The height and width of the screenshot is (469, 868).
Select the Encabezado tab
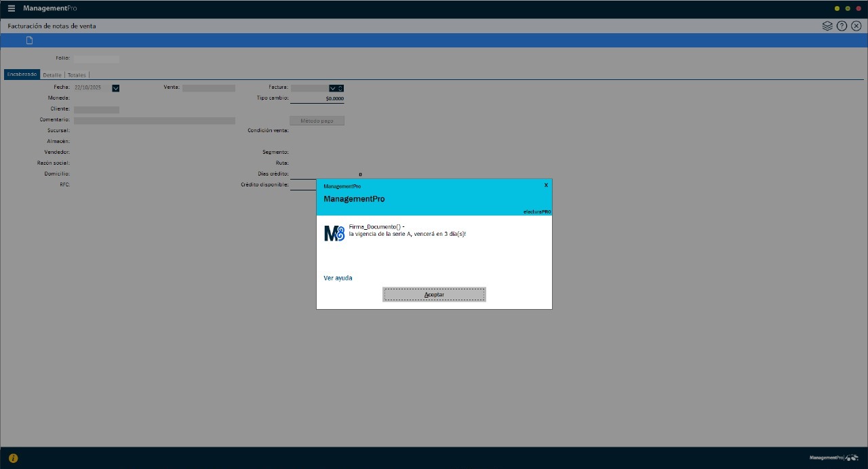click(22, 75)
